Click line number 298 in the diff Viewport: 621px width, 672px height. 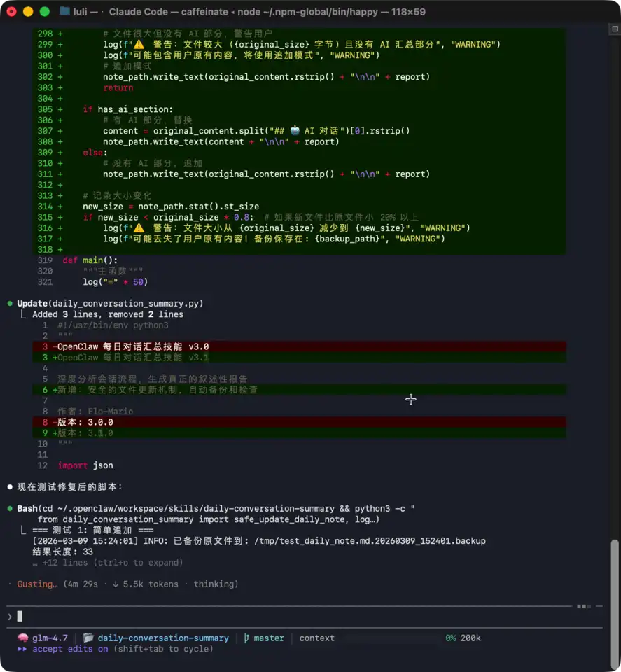tap(45, 34)
